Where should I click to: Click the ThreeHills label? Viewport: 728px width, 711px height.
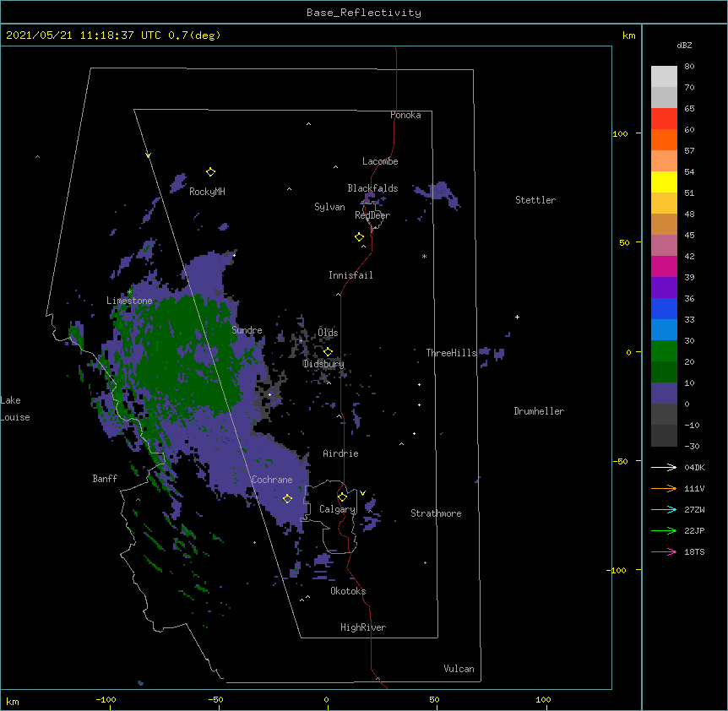[451, 353]
